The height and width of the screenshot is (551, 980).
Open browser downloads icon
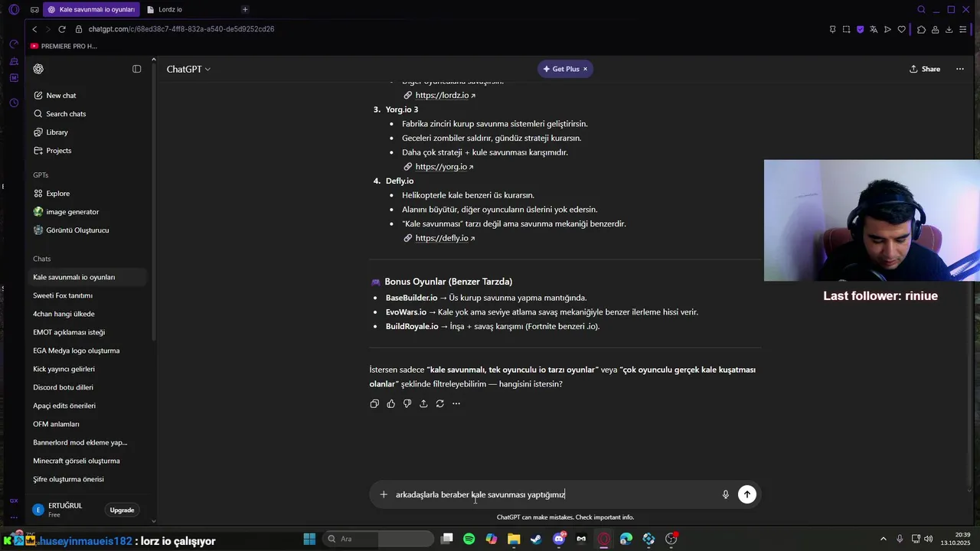point(949,29)
